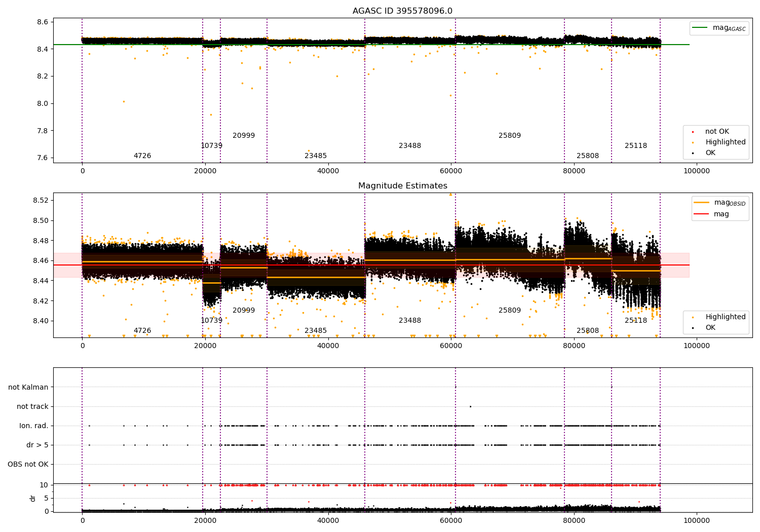Click OBSID label 25118 in the top panel

pyautogui.click(x=636, y=146)
